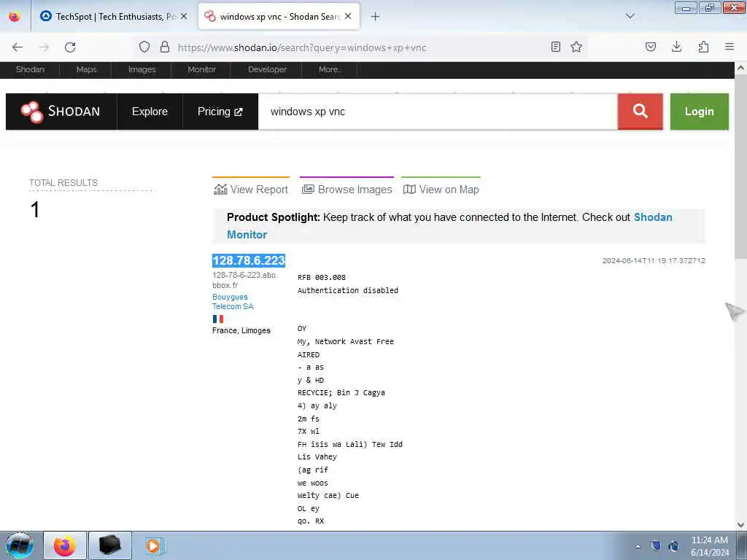Open Monitor in the top menu

pos(201,69)
